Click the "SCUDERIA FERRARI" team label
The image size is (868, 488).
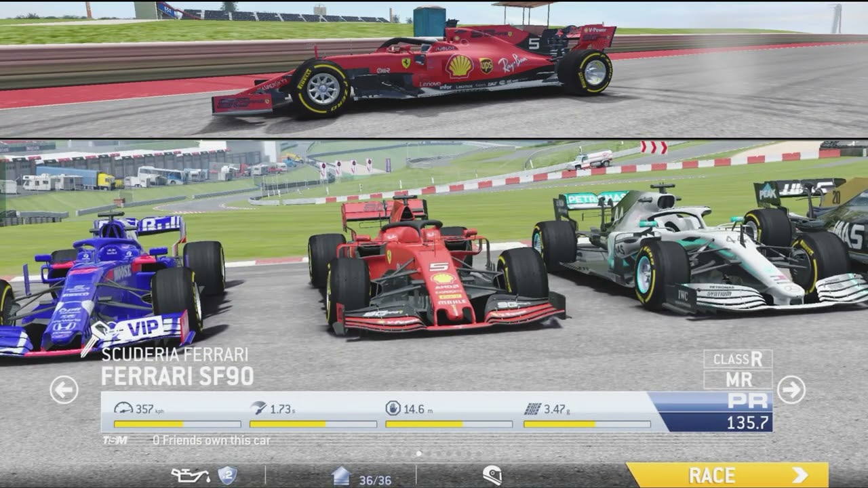175,354
